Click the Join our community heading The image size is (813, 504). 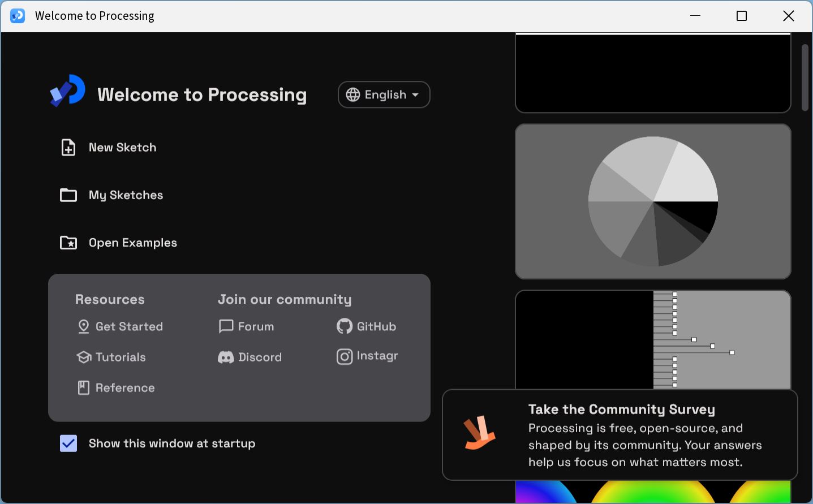tap(285, 299)
